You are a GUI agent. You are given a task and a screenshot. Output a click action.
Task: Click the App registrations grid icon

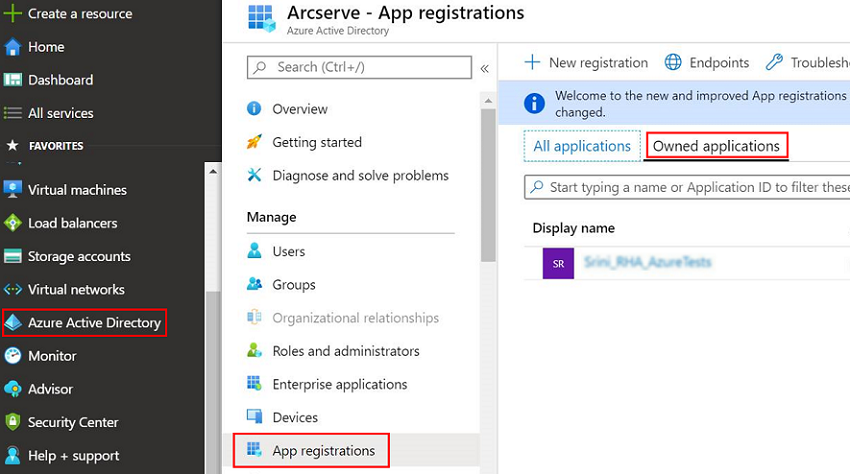pyautogui.click(x=254, y=450)
